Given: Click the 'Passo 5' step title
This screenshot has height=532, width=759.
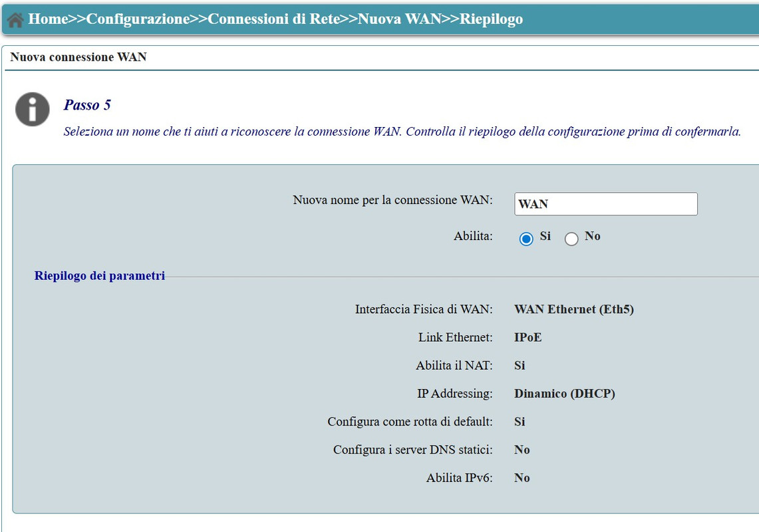Looking at the screenshot, I should click(x=87, y=105).
